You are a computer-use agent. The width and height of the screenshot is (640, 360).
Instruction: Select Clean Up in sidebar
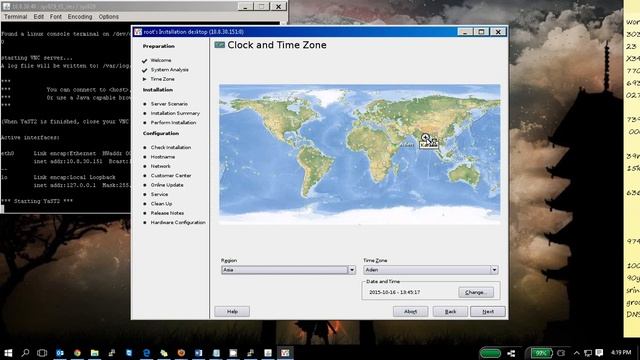[161, 204]
